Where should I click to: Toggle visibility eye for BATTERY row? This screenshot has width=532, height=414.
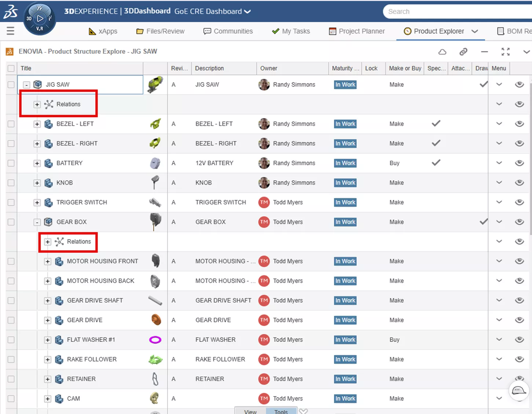click(x=519, y=163)
